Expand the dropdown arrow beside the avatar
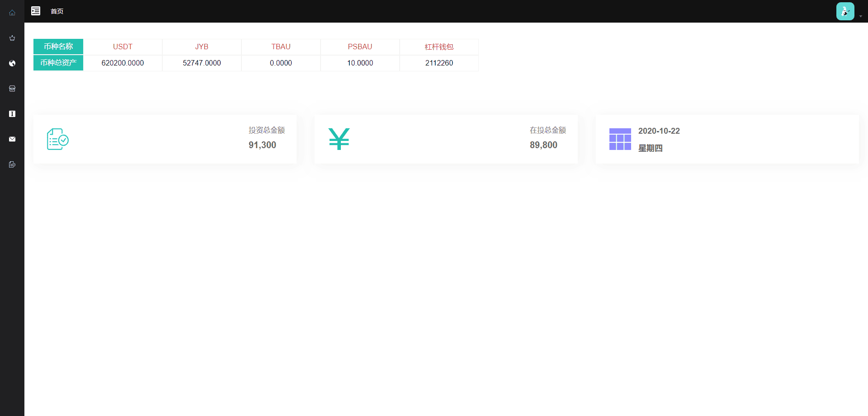Image resolution: width=868 pixels, height=416 pixels. [861, 16]
